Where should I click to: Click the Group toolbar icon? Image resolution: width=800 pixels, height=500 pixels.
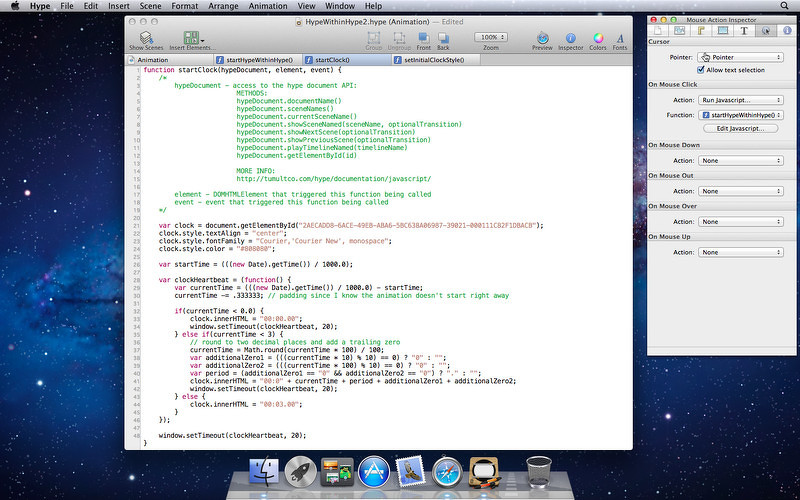(x=373, y=41)
